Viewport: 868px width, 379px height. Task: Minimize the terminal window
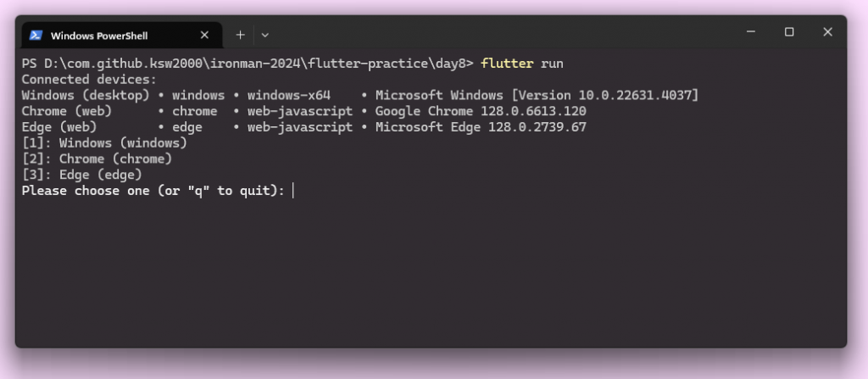(751, 32)
